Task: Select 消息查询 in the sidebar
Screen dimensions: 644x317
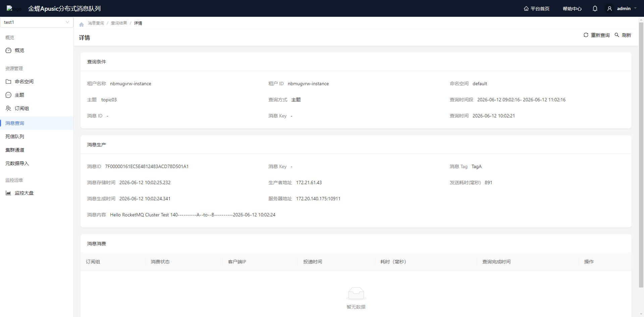Action: (37, 123)
